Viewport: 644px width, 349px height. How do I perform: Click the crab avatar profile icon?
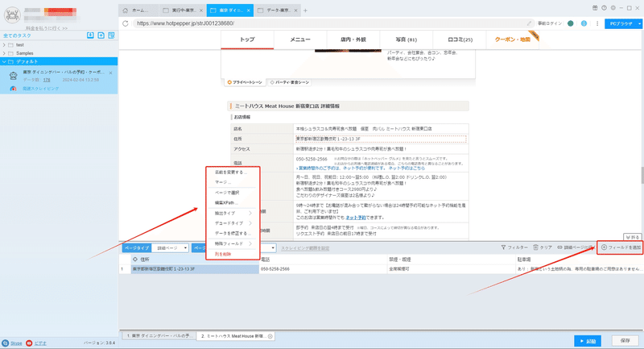(12, 15)
